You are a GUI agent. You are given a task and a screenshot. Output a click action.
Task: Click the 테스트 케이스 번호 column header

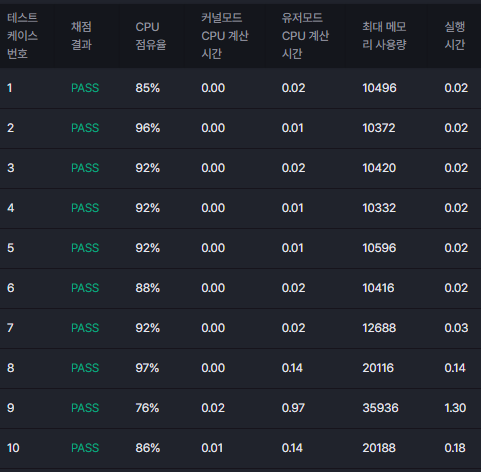pyautogui.click(x=22, y=36)
